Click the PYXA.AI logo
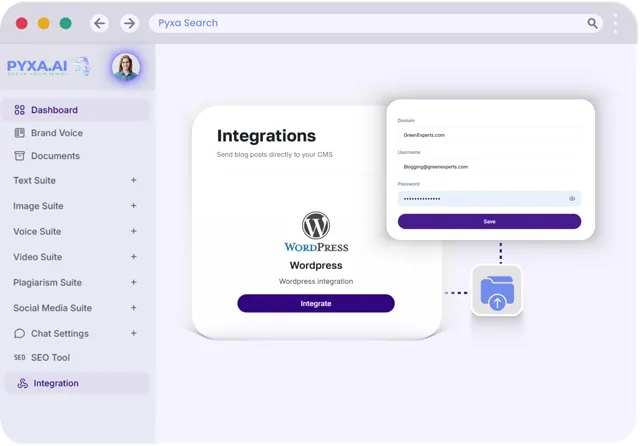640x446 pixels. click(x=48, y=67)
